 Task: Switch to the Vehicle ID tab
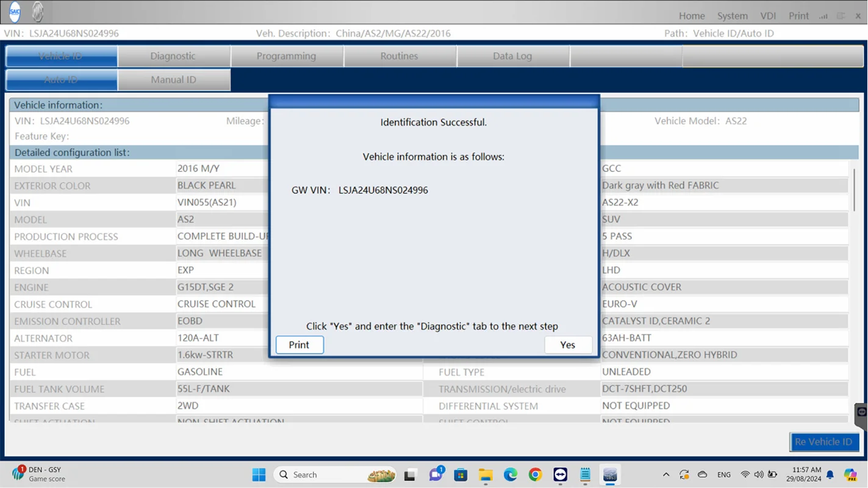tap(61, 56)
